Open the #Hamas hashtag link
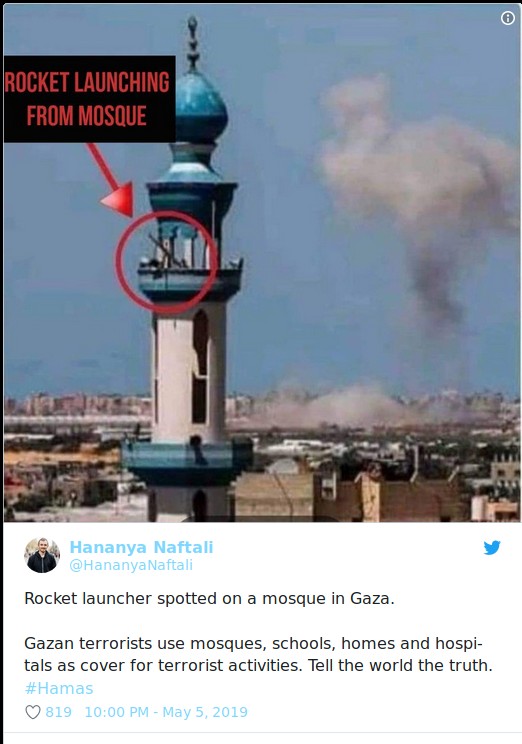Image resolution: width=522 pixels, height=744 pixels. point(59,688)
